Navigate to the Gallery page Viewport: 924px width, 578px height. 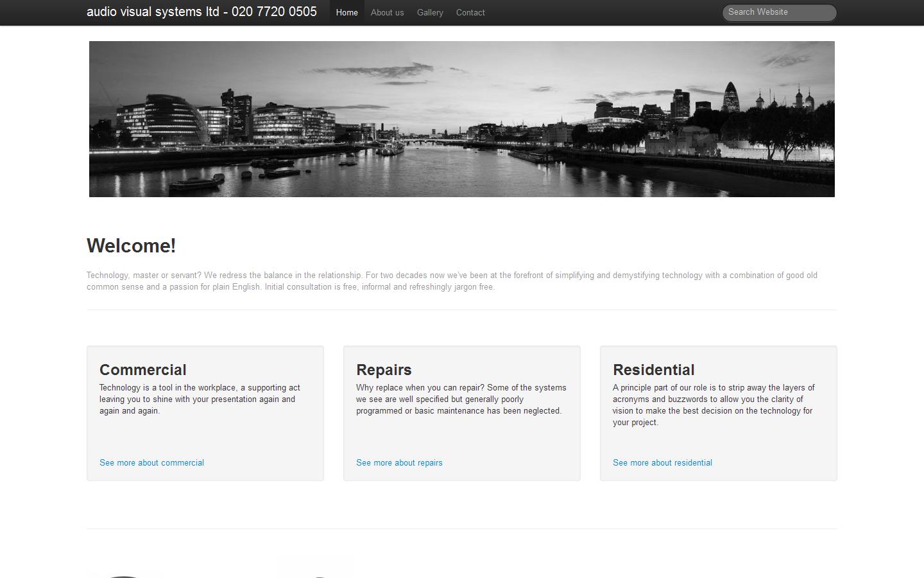click(x=430, y=12)
